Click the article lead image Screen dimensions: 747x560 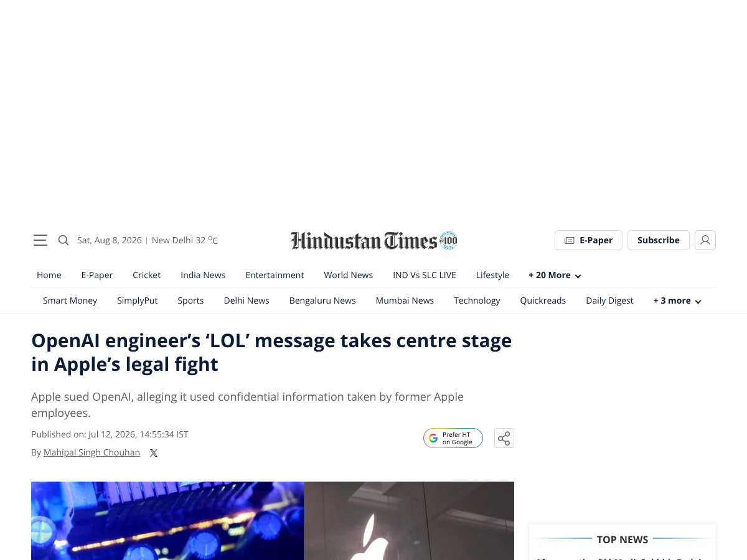[x=273, y=521]
